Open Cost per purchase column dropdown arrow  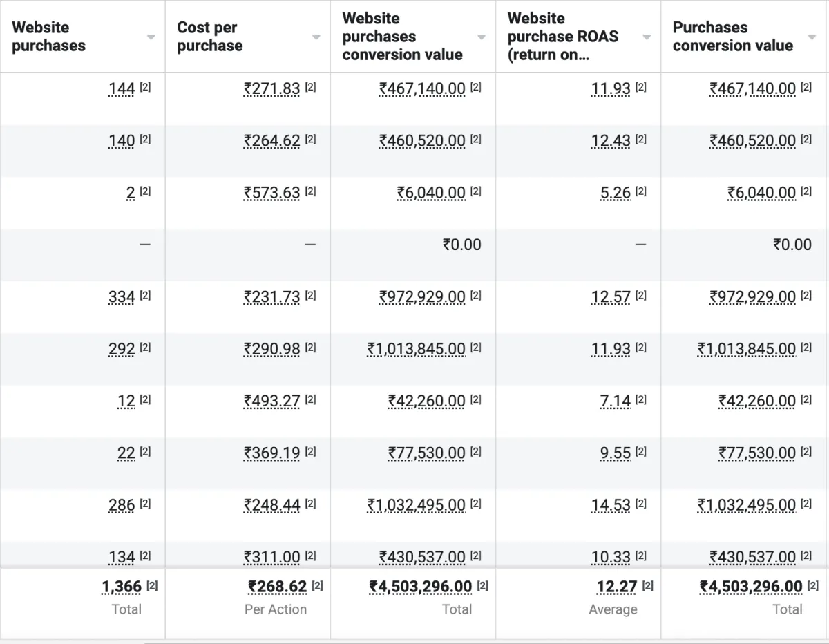click(x=316, y=37)
